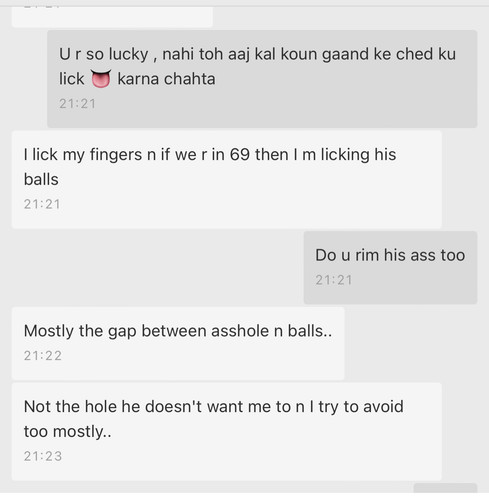This screenshot has height=500, width=489.
Task: Select the received message starting 'I lick my fingers'
Action: click(227, 179)
